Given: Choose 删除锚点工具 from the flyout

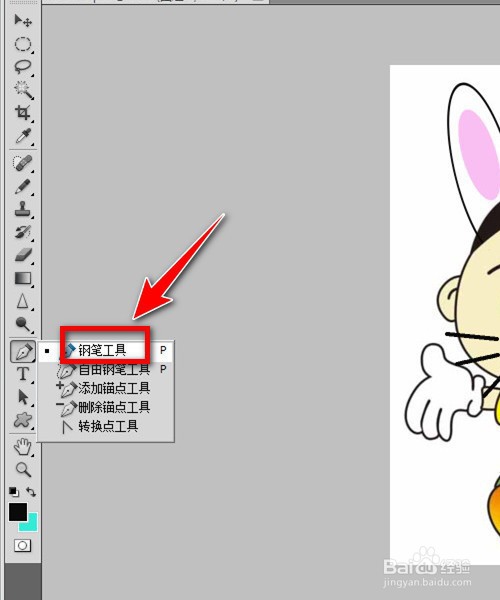Looking at the screenshot, I should click(106, 407).
